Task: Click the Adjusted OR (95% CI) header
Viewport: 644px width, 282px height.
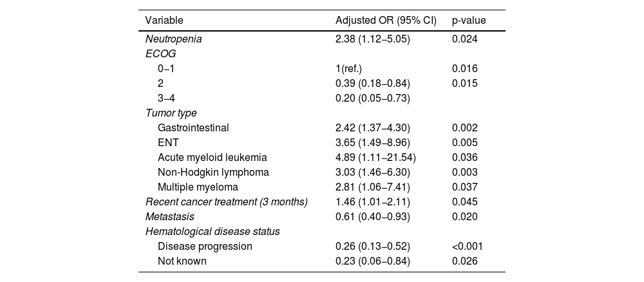Action: [386, 21]
